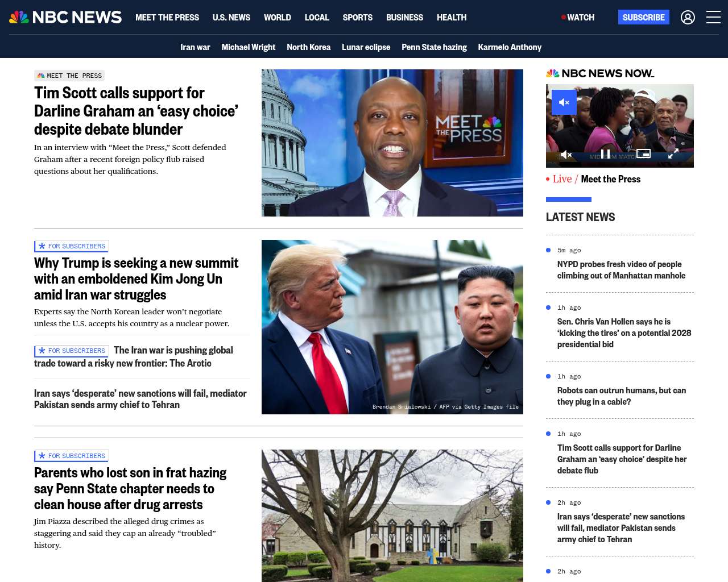The height and width of the screenshot is (582, 728).
Task: Click the Meet the Press badge above Tim Scott headline
Action: [69, 76]
